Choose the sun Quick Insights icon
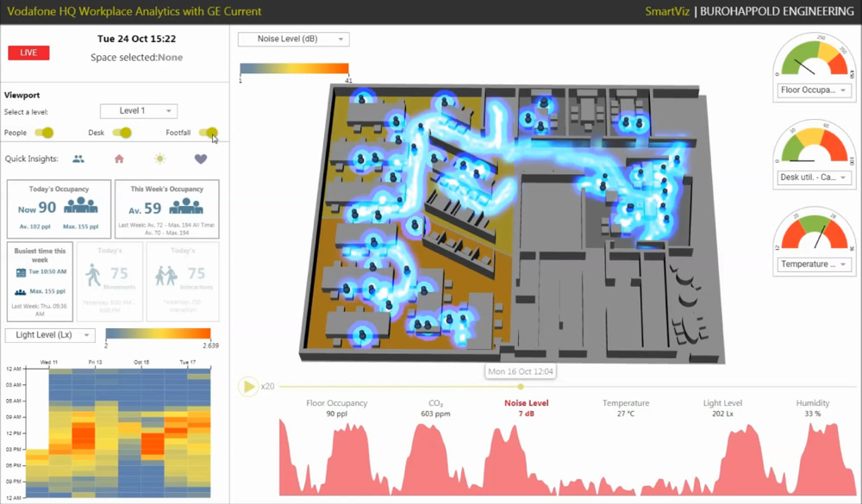Viewport: 862px width, 504px height. pyautogui.click(x=159, y=159)
